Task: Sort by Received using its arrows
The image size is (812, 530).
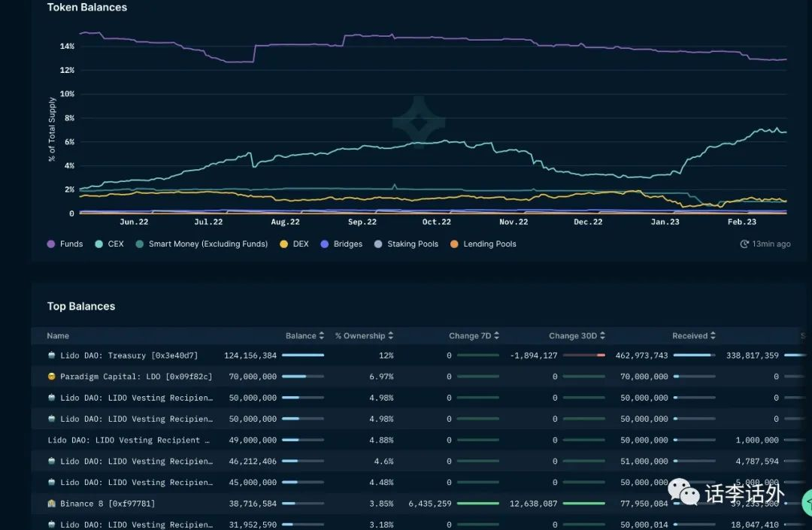Action: pyautogui.click(x=713, y=335)
